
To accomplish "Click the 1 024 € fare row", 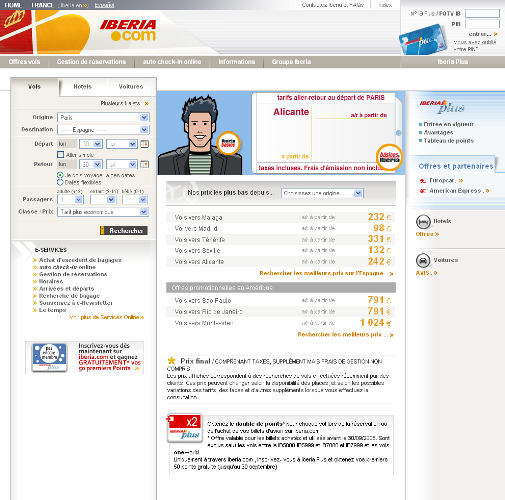I will pyautogui.click(x=281, y=323).
